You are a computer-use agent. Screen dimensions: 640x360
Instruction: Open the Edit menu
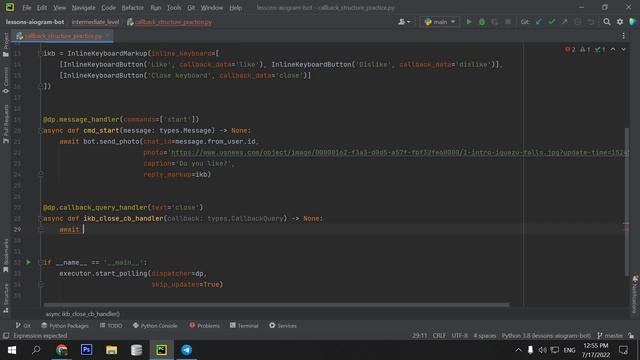42,8
